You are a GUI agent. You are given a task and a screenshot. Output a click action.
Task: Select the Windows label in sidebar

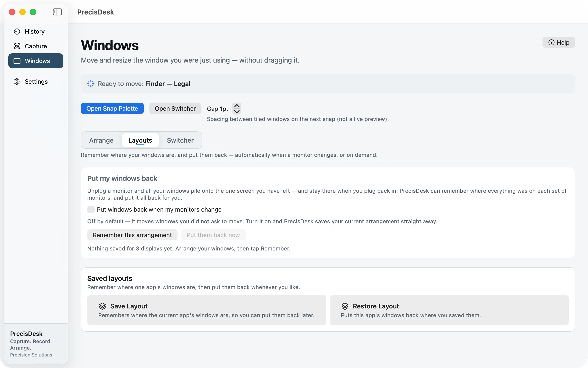coord(37,61)
